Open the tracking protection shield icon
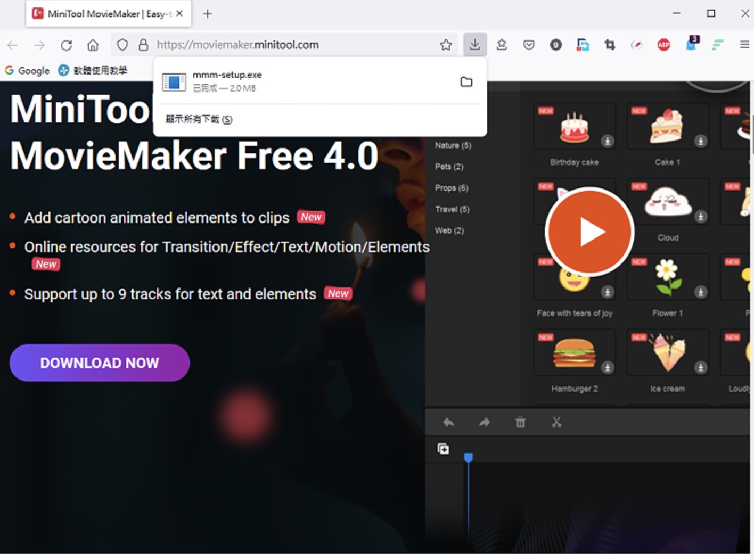Image resolution: width=754 pixels, height=560 pixels. [x=122, y=45]
